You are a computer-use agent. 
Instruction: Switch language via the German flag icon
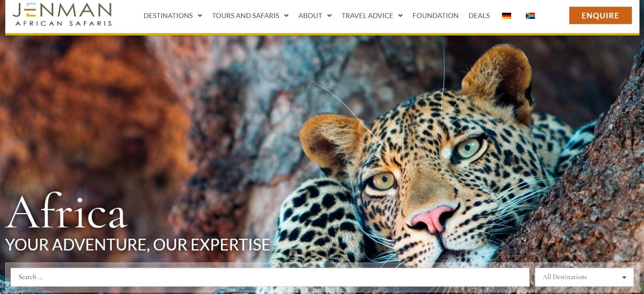pyautogui.click(x=506, y=16)
